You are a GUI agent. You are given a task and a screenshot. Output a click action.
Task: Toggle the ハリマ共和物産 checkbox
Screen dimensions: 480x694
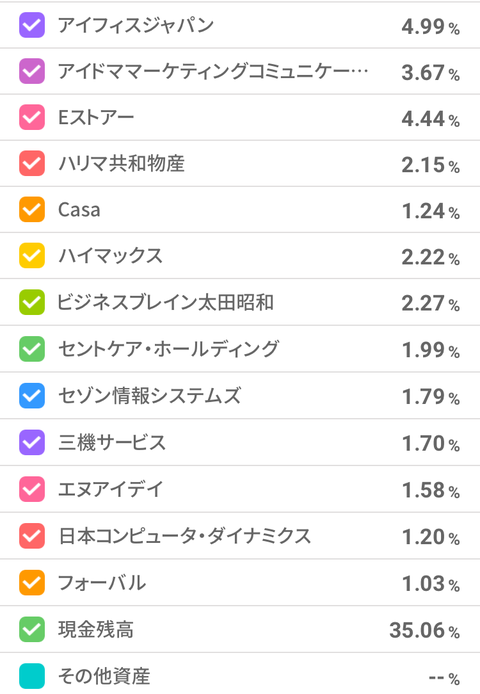coord(32,163)
